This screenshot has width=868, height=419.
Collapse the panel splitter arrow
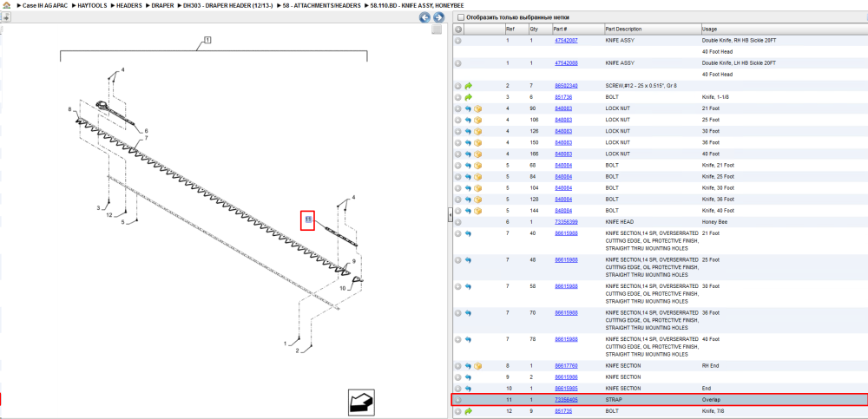(x=450, y=214)
